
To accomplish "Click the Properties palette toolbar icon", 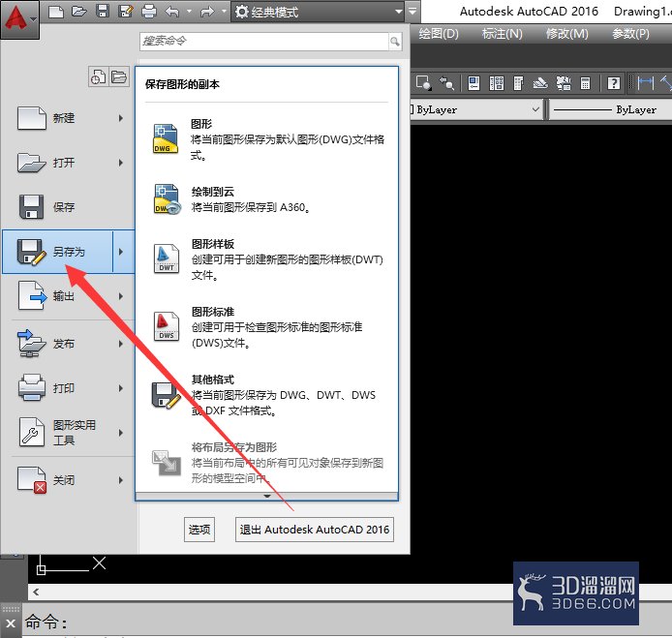I will tap(473, 82).
